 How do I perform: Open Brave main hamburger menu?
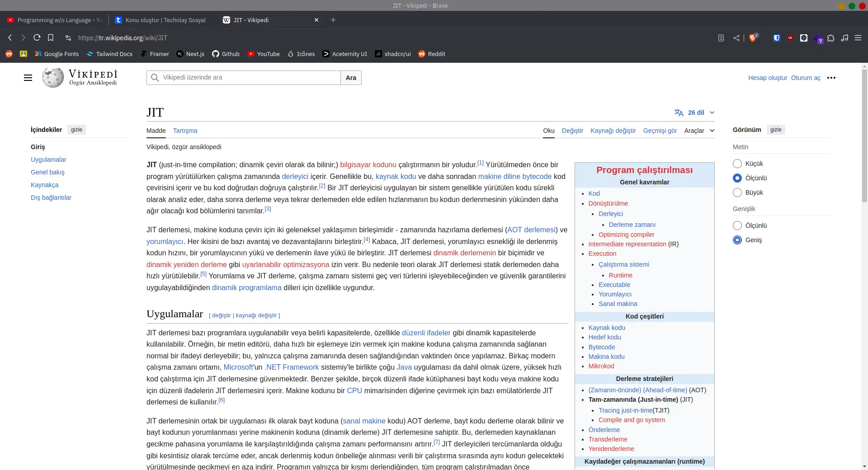[858, 38]
